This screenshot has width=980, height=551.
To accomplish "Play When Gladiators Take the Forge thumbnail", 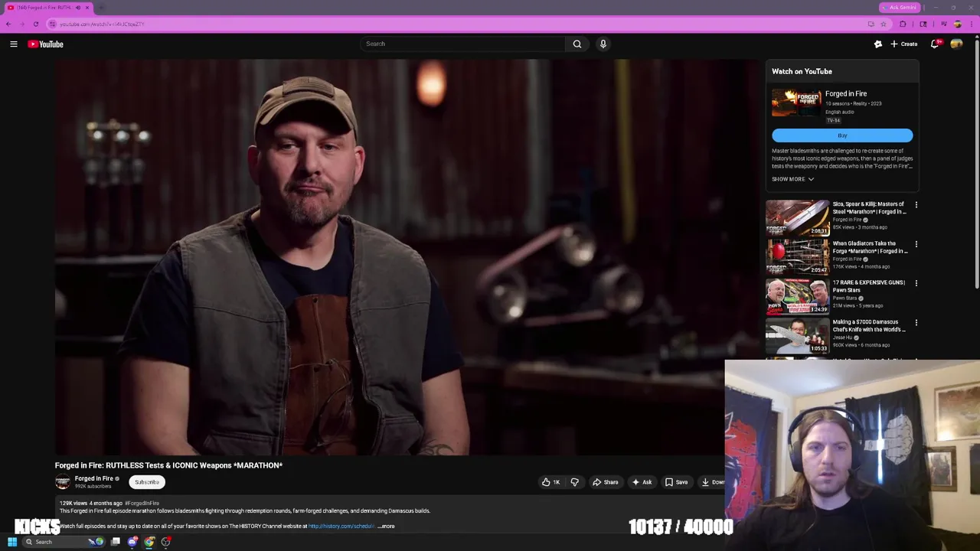I will pyautogui.click(x=797, y=256).
